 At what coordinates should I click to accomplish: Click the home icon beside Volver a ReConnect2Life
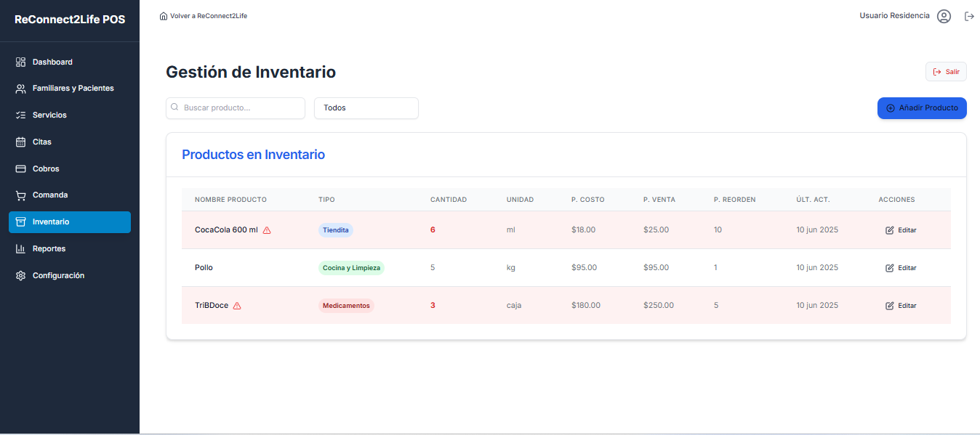click(x=164, y=16)
